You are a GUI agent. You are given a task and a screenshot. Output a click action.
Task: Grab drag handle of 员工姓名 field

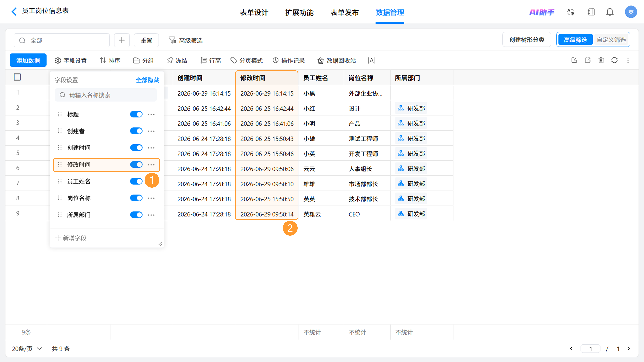point(60,181)
